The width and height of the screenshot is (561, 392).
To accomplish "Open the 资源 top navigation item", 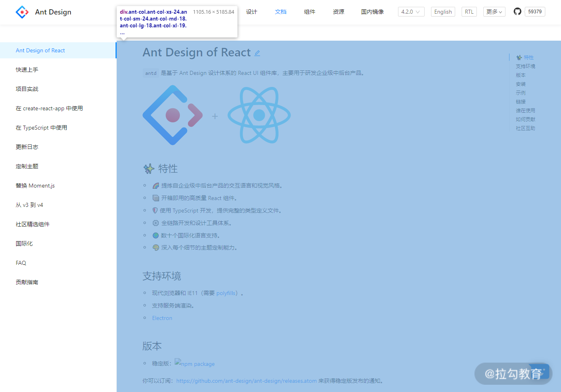I will click(338, 12).
